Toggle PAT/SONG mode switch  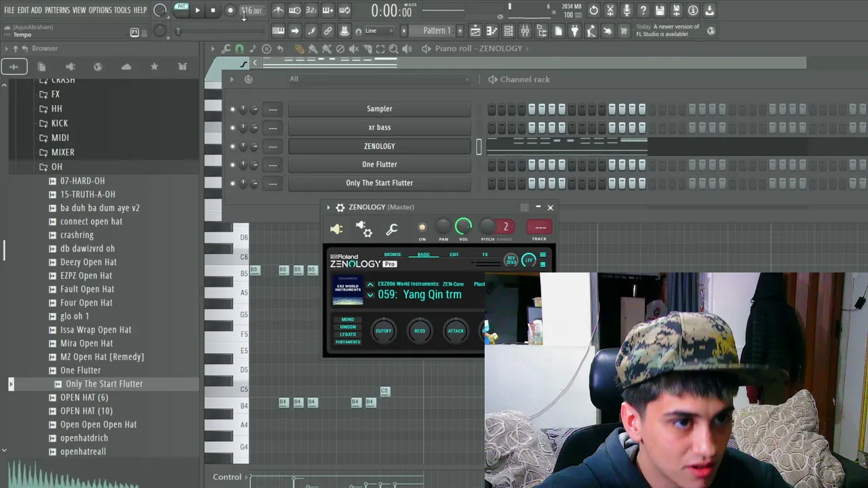pyautogui.click(x=181, y=9)
